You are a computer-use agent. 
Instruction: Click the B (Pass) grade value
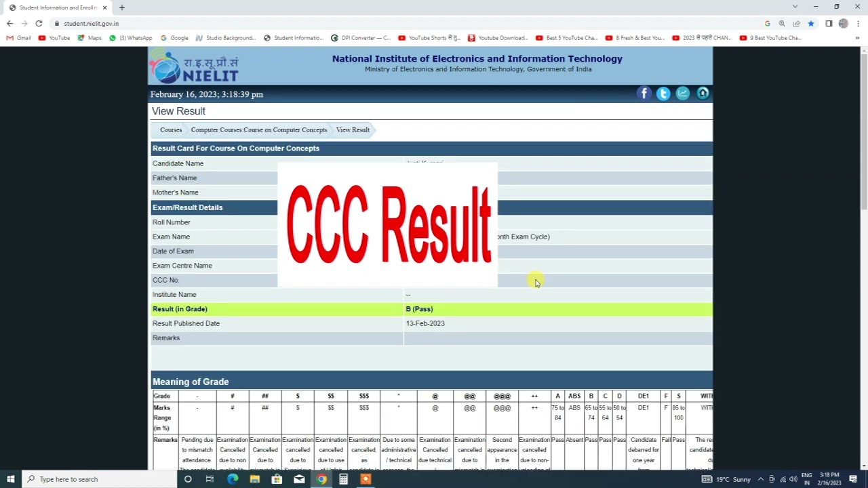click(419, 309)
